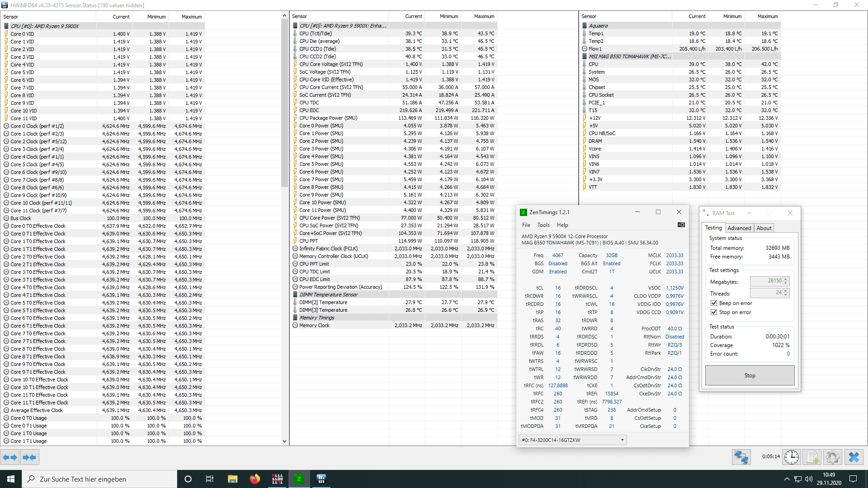The width and height of the screenshot is (868, 488).
Task: Click the Windows taskbar search box
Action: point(99,479)
